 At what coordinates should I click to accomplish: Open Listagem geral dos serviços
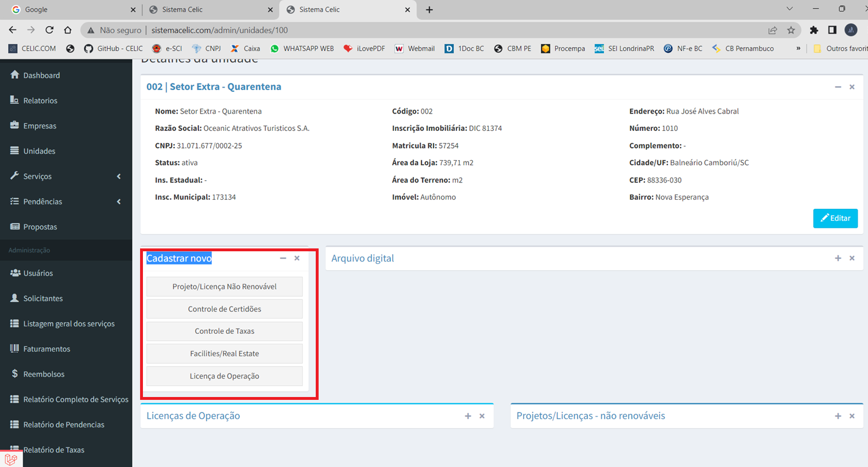[x=69, y=324]
